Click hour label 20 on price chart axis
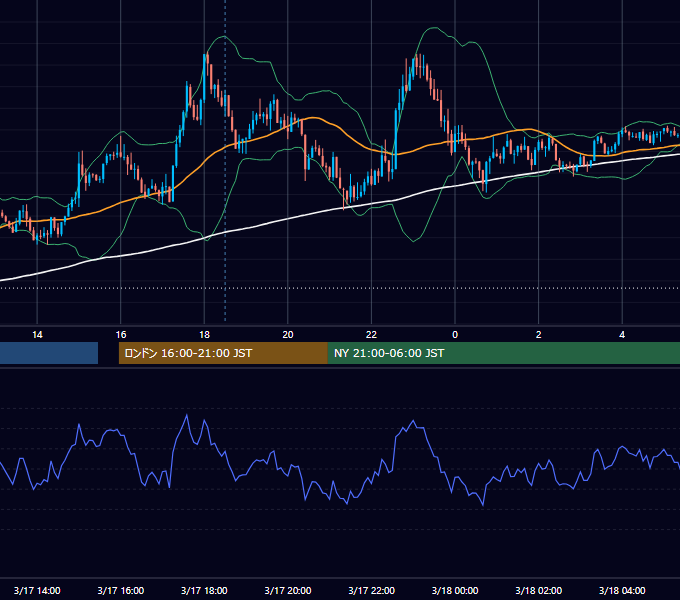This screenshot has width=680, height=600. (x=288, y=335)
